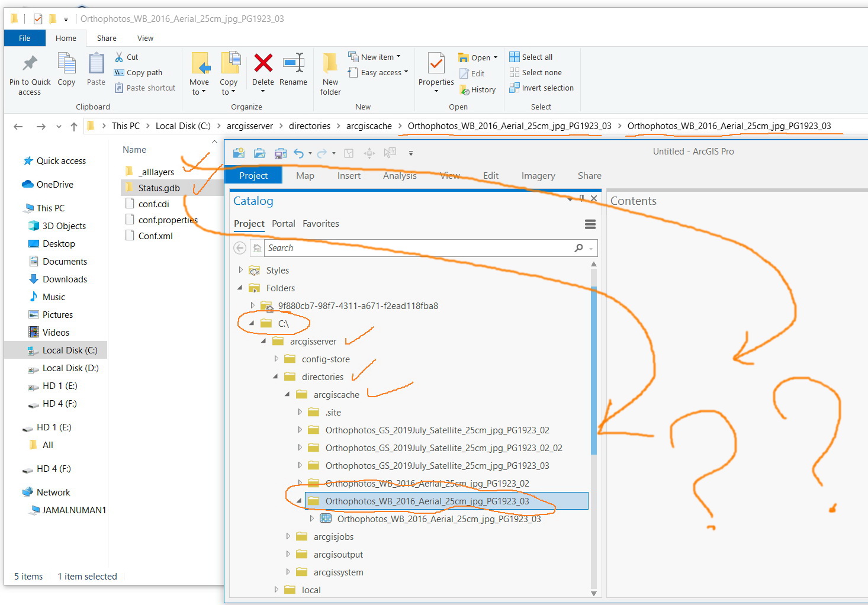Image resolution: width=868 pixels, height=605 pixels.
Task: Expand the arcgisjobs folder in Catalog
Action: (288, 536)
